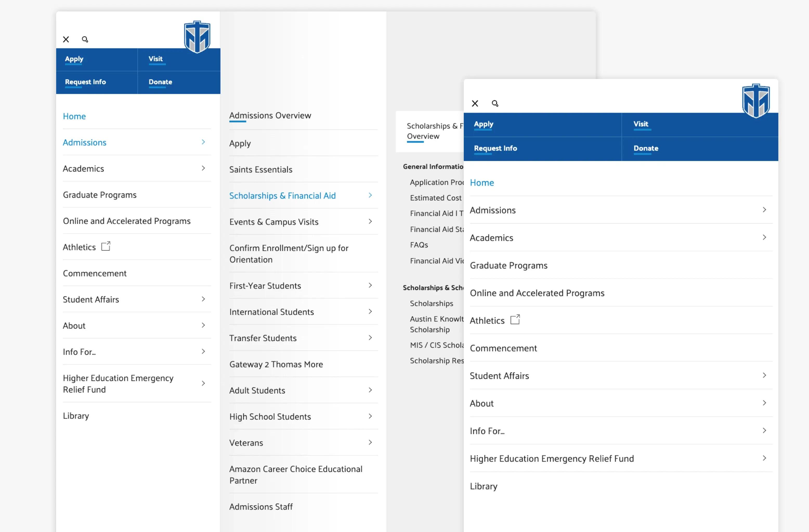Open Home link in right panel
The image size is (809, 532).
pyautogui.click(x=482, y=182)
